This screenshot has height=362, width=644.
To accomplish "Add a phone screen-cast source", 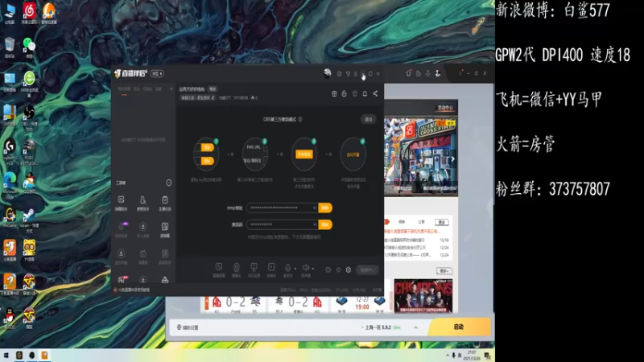I will pos(254,270).
